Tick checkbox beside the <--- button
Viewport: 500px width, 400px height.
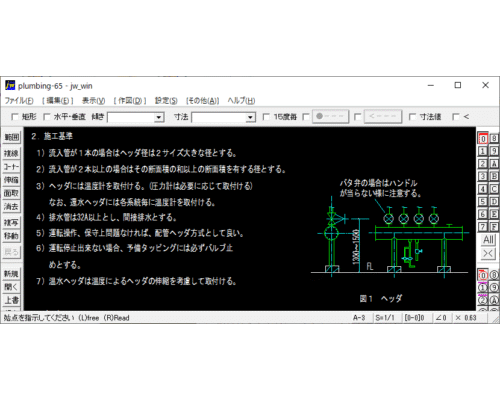[x=357, y=117]
